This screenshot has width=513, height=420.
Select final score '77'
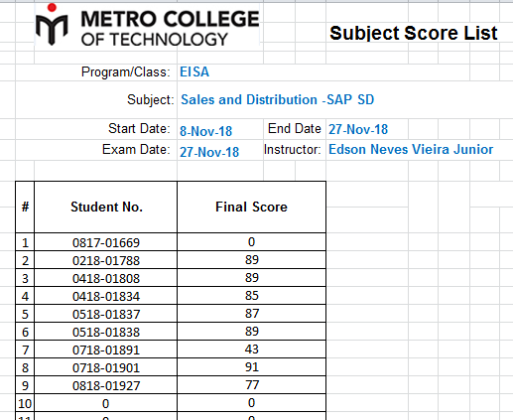point(251,385)
